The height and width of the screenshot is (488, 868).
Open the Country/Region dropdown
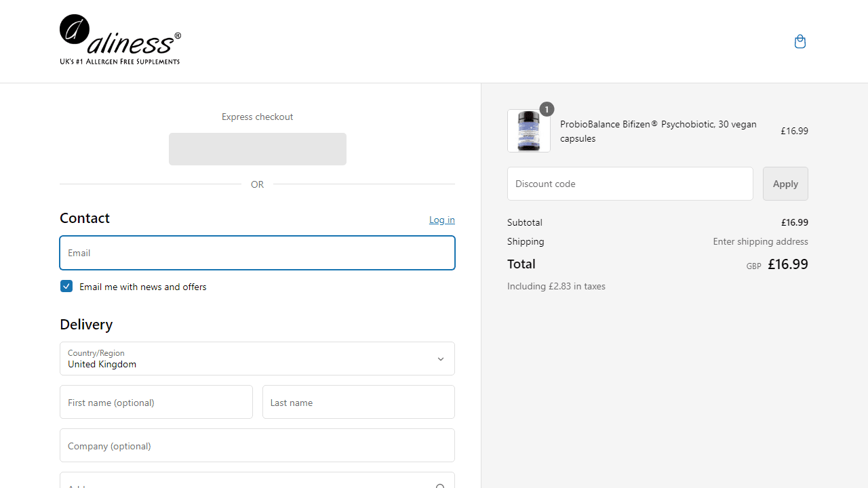coord(257,359)
